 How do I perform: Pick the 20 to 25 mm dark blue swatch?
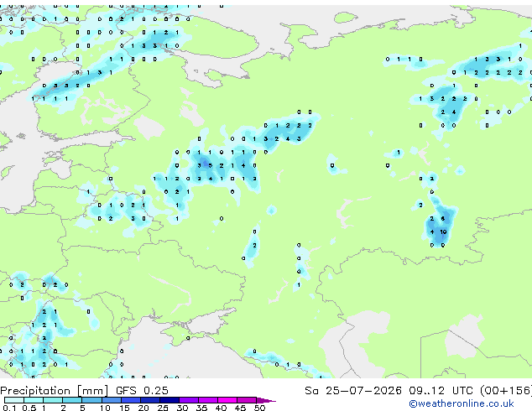coord(150,400)
